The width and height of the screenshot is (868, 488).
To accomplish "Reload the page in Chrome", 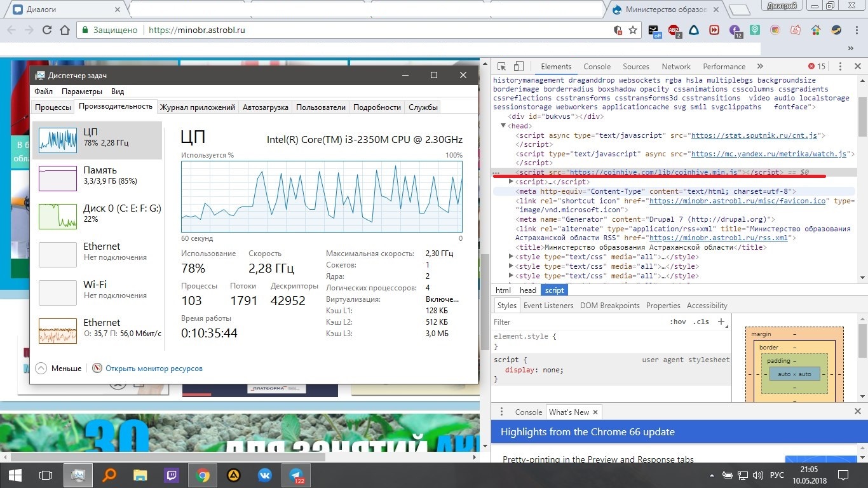I will pos(46,30).
